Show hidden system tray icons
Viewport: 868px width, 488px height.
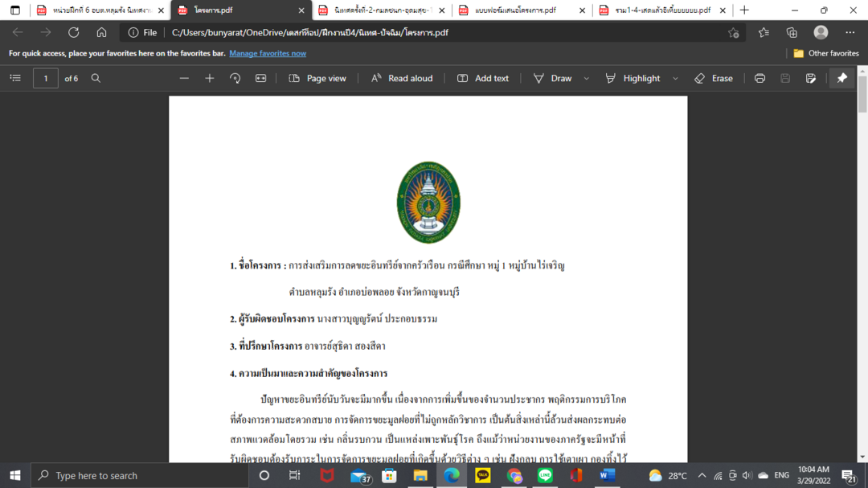click(x=702, y=475)
